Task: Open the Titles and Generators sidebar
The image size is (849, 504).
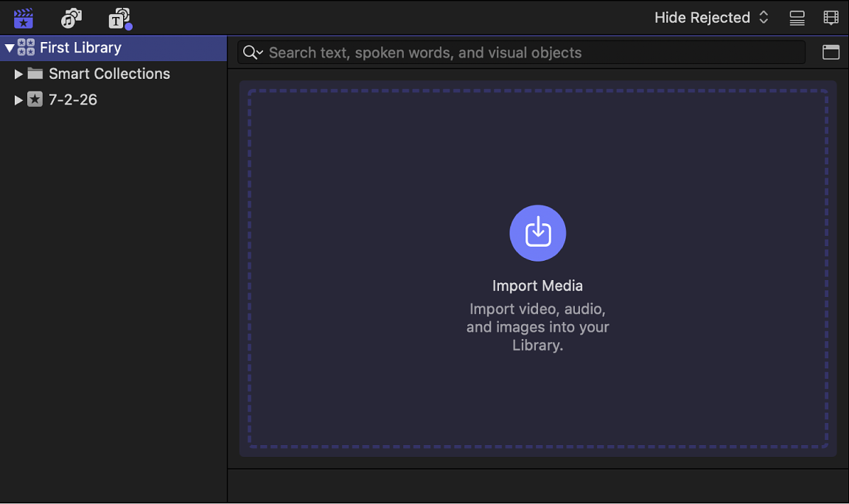Action: [119, 18]
